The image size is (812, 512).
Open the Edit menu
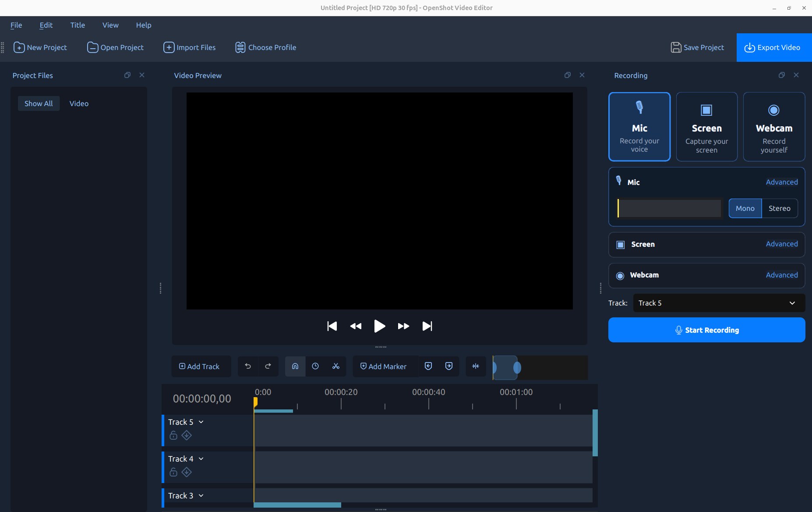point(46,25)
